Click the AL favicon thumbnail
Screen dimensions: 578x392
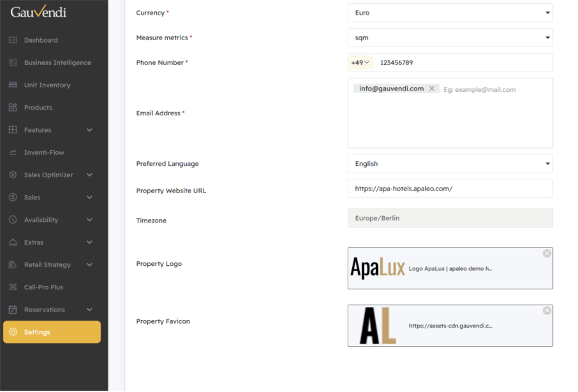pos(378,326)
